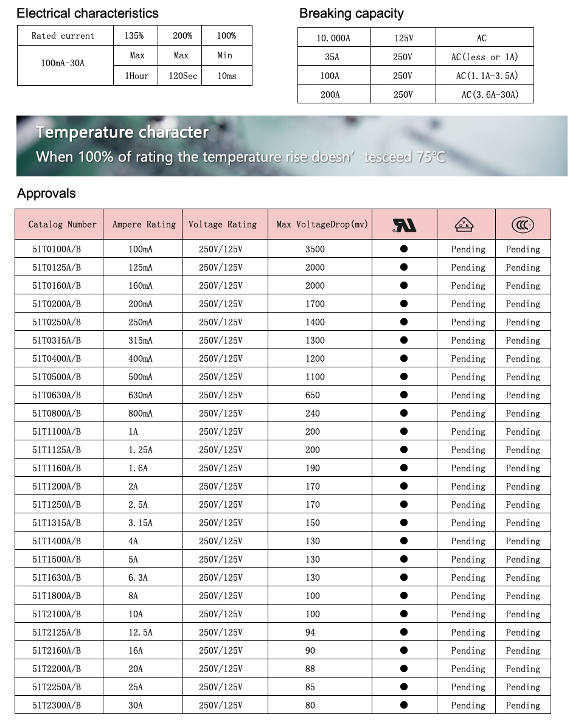This screenshot has width=584, height=728.
Task: Click the 650 voltage drop value
Action: 313,395
